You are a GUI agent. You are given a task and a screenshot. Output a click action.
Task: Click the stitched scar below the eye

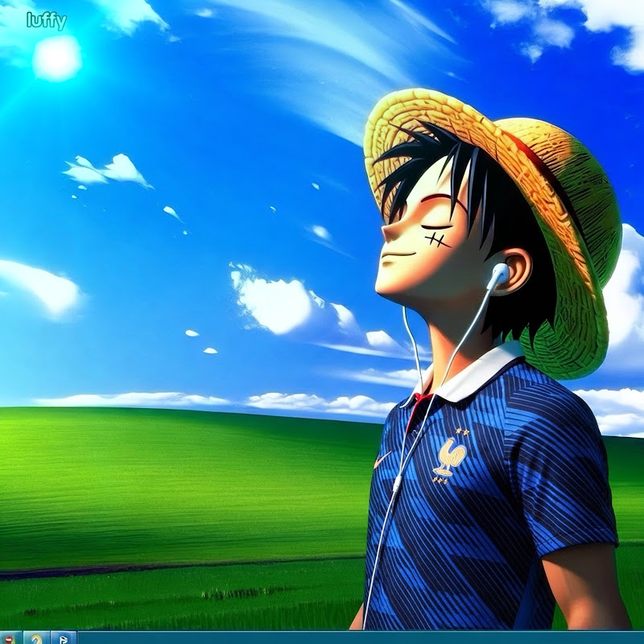coord(438,240)
